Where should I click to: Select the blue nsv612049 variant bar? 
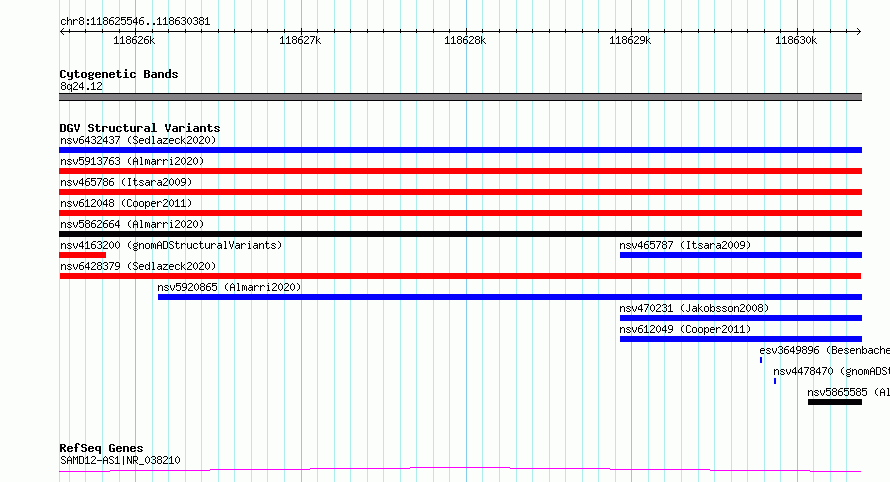pyautogui.click(x=741, y=339)
